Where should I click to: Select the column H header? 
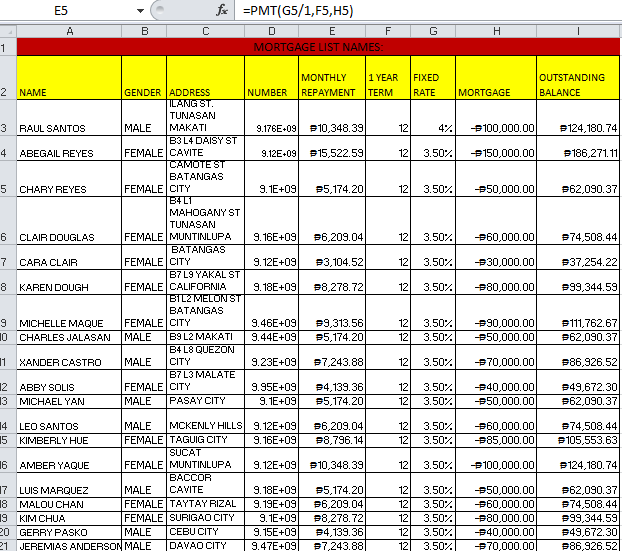pyautogui.click(x=496, y=31)
